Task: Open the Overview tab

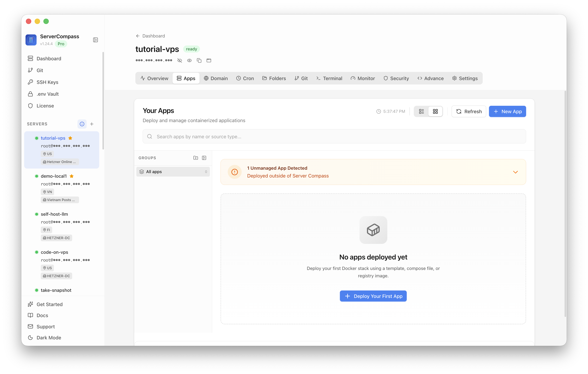Action: 154,78
